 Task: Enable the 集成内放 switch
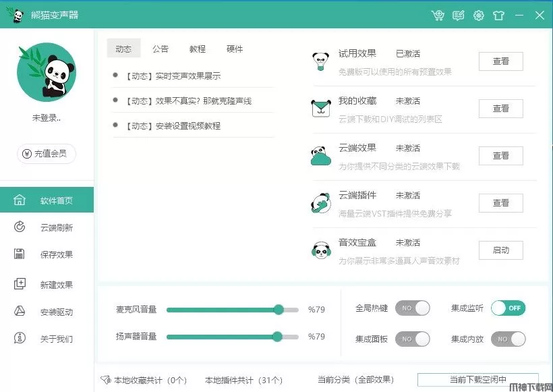coord(508,339)
